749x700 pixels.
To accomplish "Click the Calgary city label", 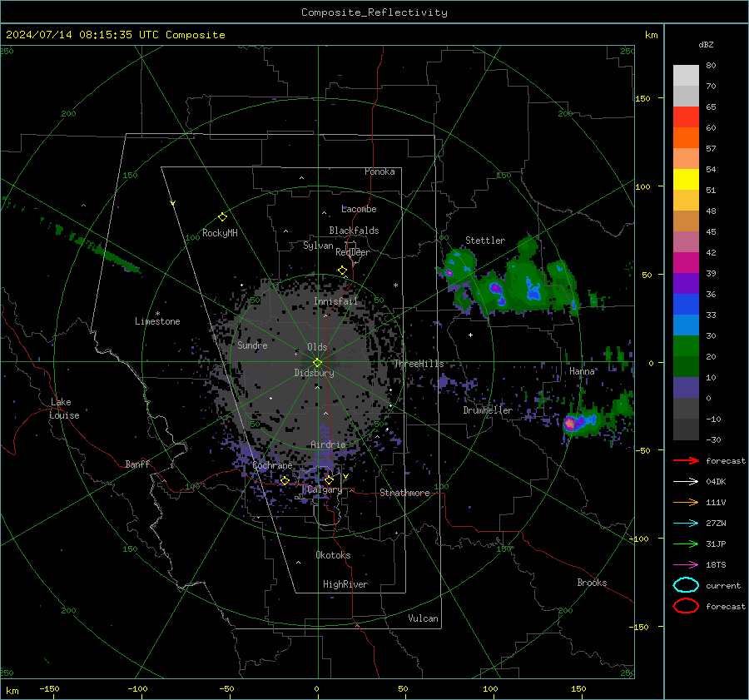I will pyautogui.click(x=325, y=489).
